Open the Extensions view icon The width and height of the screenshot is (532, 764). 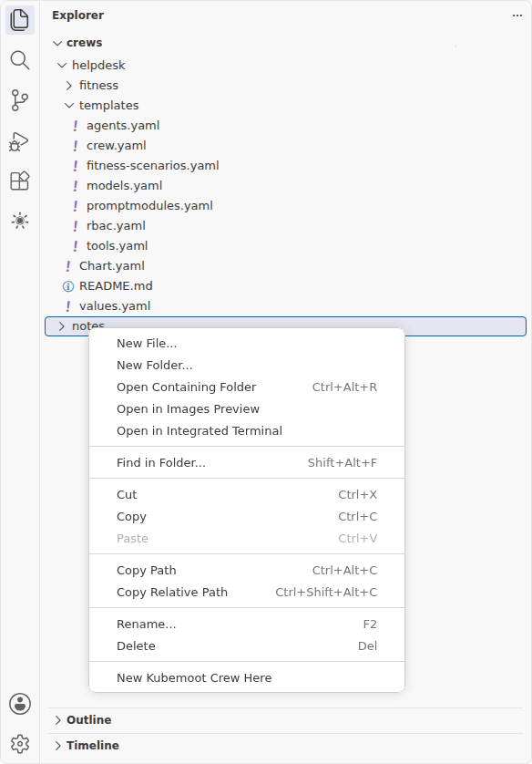click(x=19, y=181)
